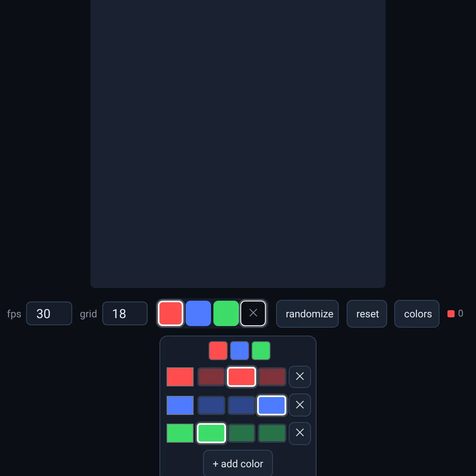Toggle highlighted blue cell in blue row
This screenshot has width=476, height=476.
(x=272, y=405)
